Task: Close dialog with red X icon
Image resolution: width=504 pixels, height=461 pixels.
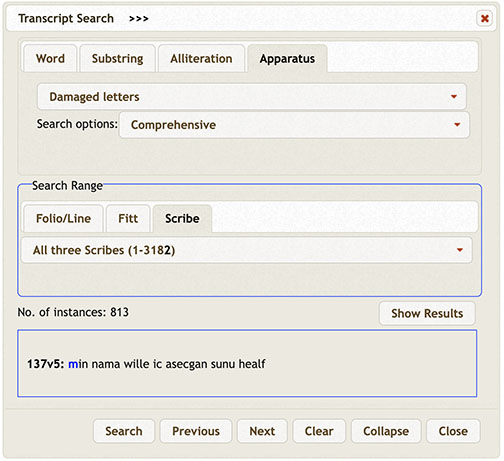Action: pos(485,18)
